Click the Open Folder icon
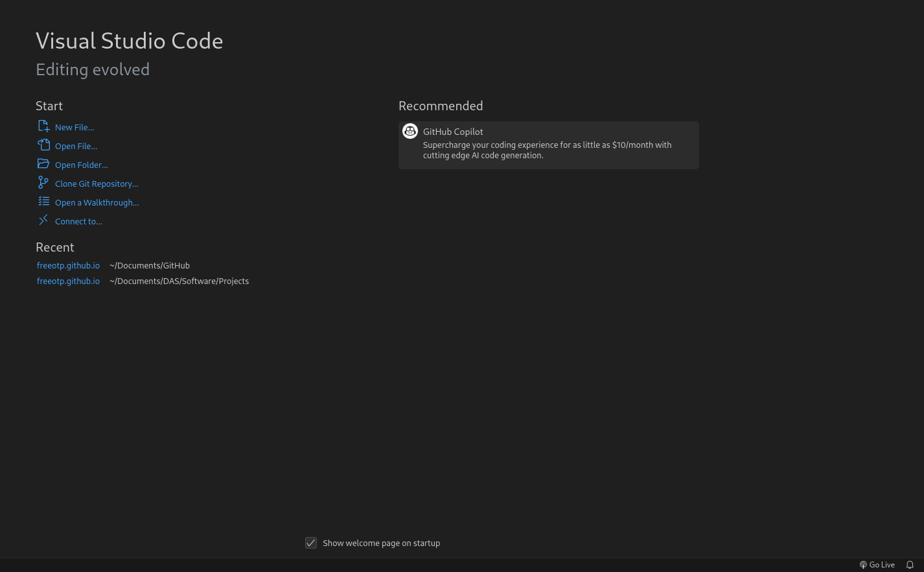924x572 pixels. pos(43,163)
